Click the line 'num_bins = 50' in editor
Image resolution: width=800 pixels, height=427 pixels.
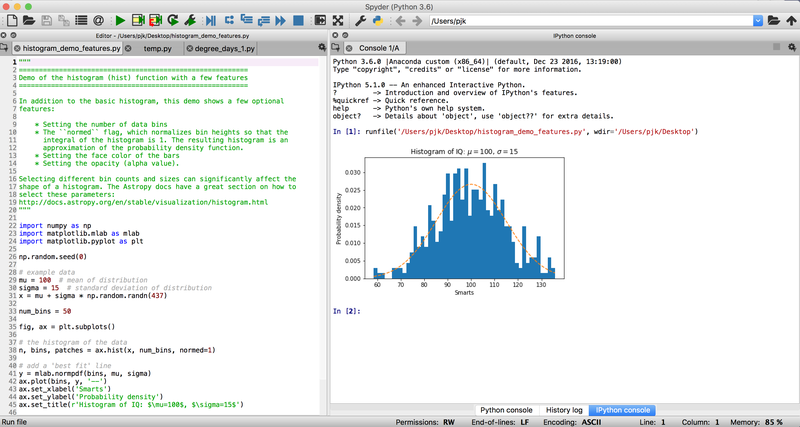[x=45, y=311]
